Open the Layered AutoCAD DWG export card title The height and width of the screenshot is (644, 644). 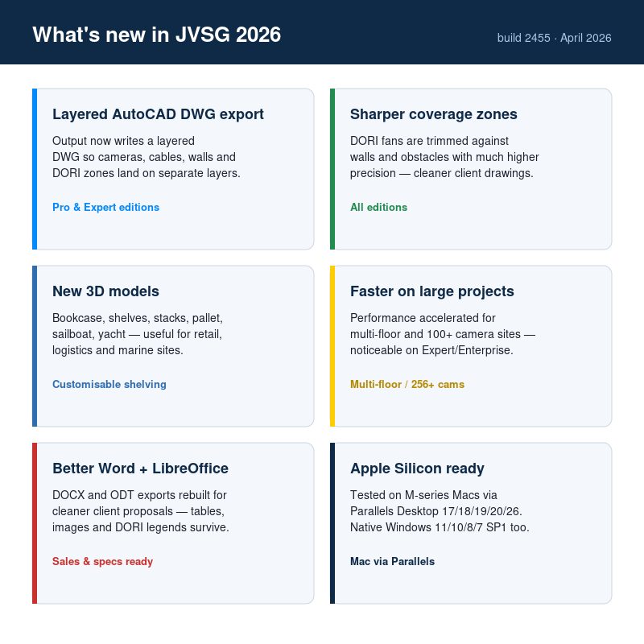(x=158, y=114)
